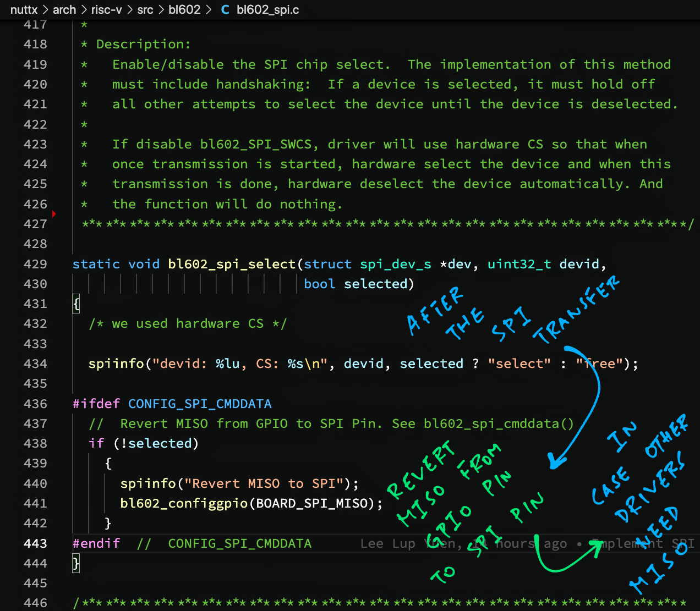Expand chevron after bl602 breadcrumb
The height and width of the screenshot is (611, 700).
[208, 10]
